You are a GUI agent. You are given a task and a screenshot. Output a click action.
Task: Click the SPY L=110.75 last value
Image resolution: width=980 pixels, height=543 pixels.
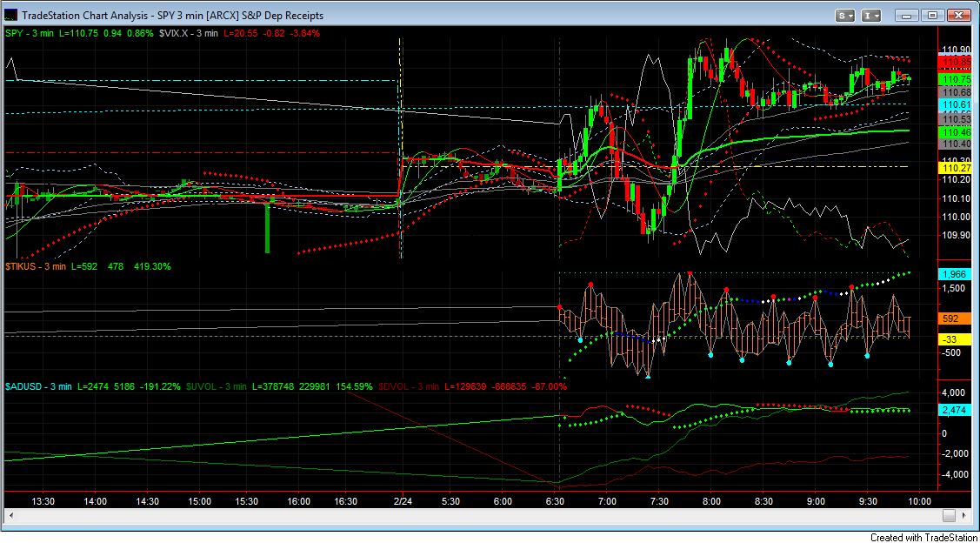77,32
